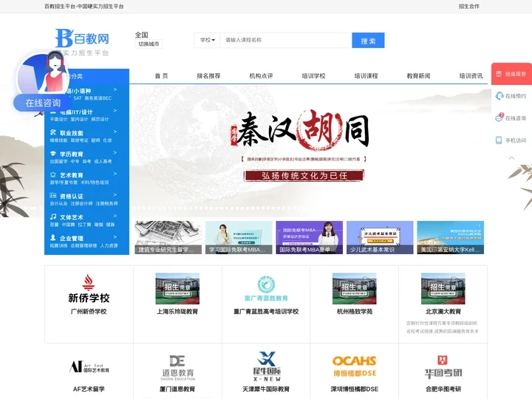Click the gift icon for 抢返现券
The image size is (532, 399).
(499, 74)
